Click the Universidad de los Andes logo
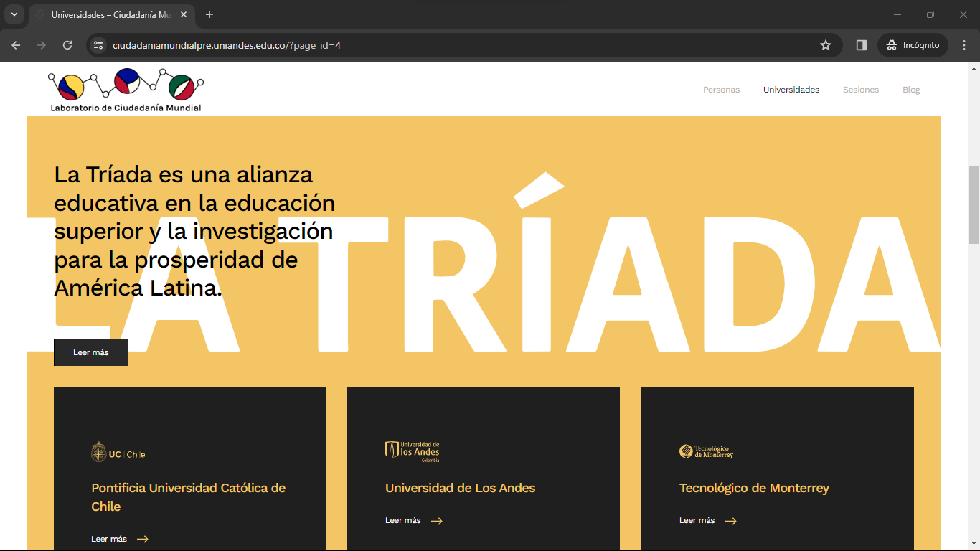This screenshot has height=551, width=980. click(x=413, y=451)
